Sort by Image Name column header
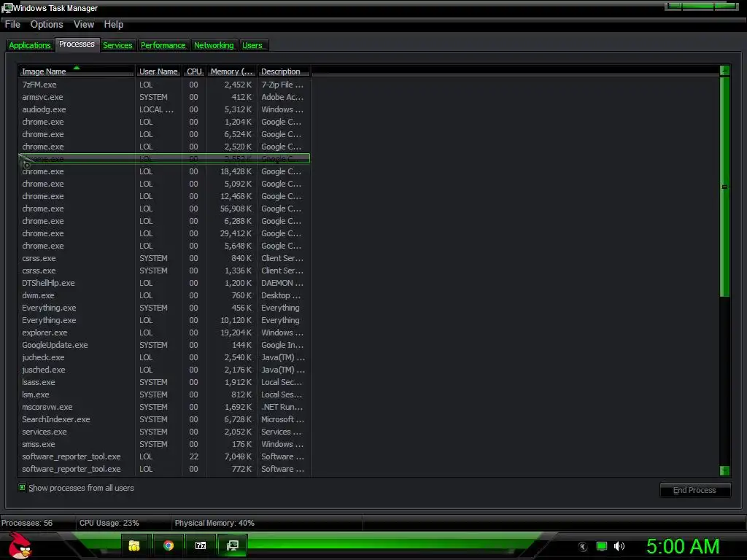 pos(76,71)
